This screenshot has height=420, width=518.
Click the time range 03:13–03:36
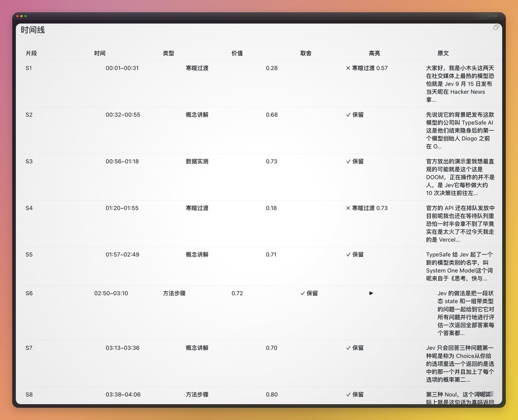tap(123, 348)
